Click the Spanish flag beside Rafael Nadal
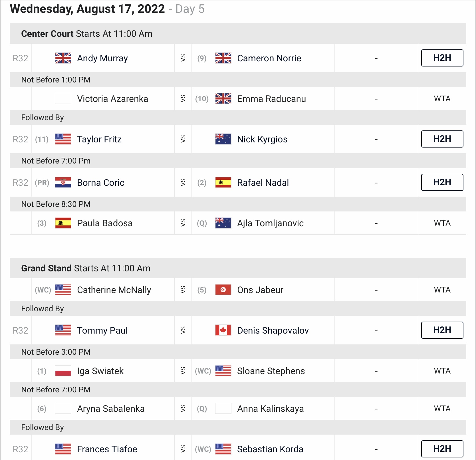 click(x=223, y=182)
